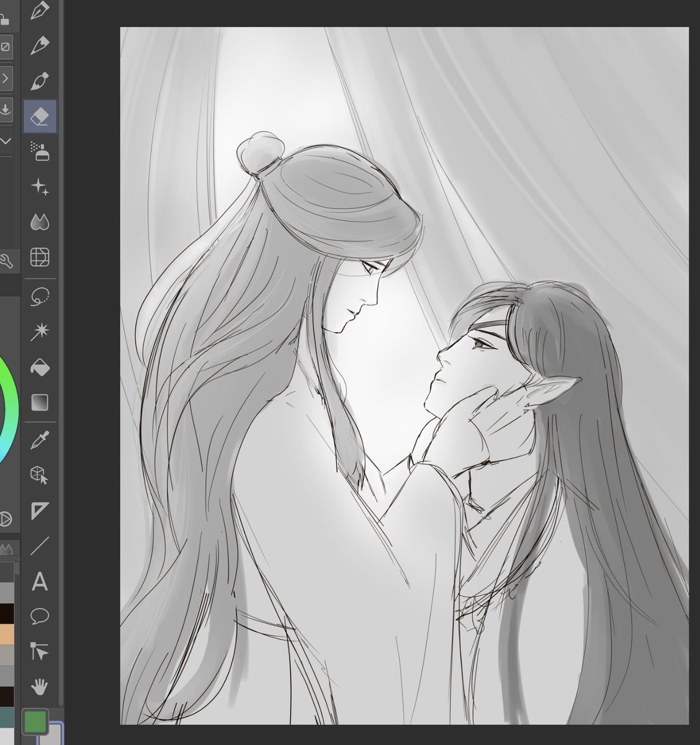Image resolution: width=700 pixels, height=745 pixels.
Task: Select the Pencil tool
Action: tap(40, 45)
